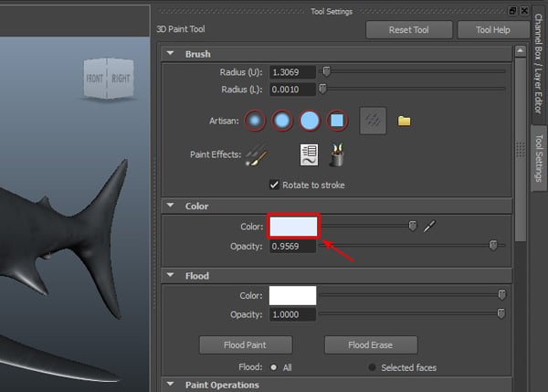
Task: Click the Paint Effects brushes icon
Action: pos(257,156)
